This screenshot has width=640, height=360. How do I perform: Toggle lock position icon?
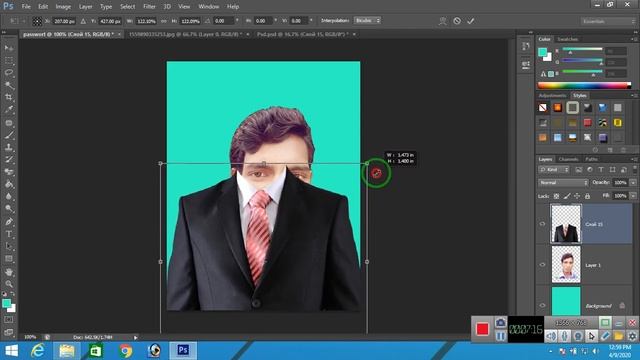click(577, 196)
